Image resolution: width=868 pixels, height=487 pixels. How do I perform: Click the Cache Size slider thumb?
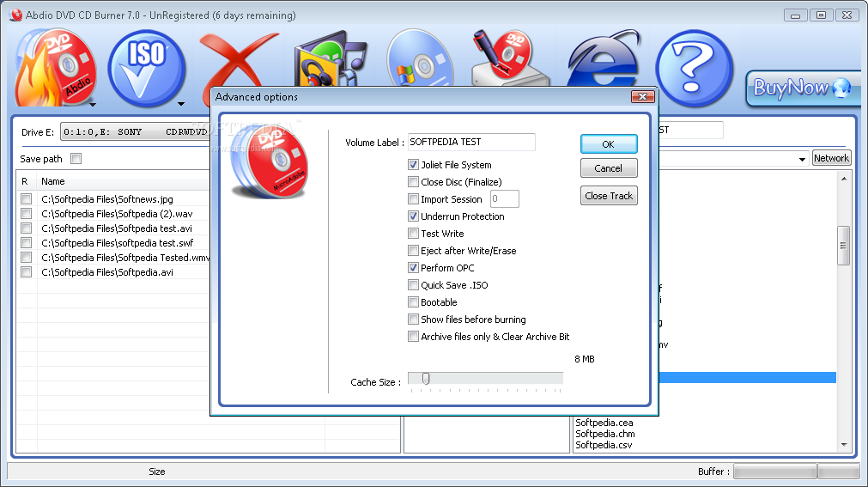(x=426, y=379)
